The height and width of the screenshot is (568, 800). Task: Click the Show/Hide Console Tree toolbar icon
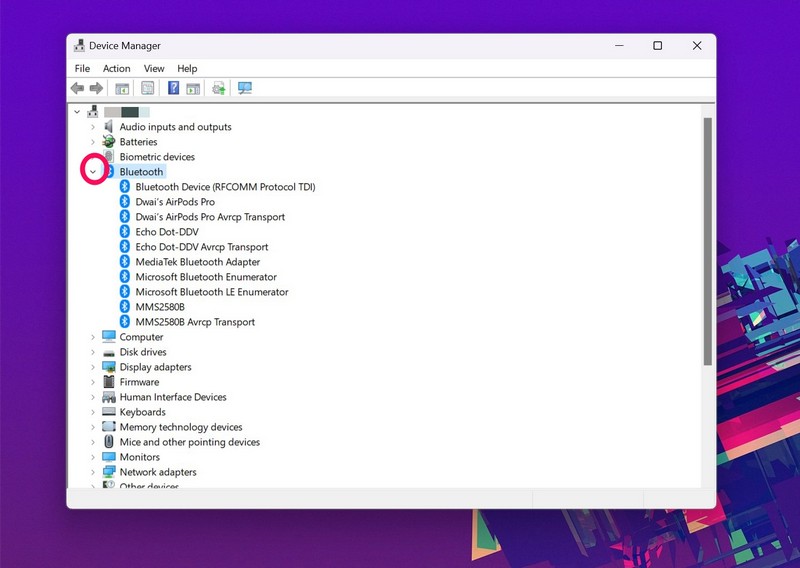[x=122, y=89]
